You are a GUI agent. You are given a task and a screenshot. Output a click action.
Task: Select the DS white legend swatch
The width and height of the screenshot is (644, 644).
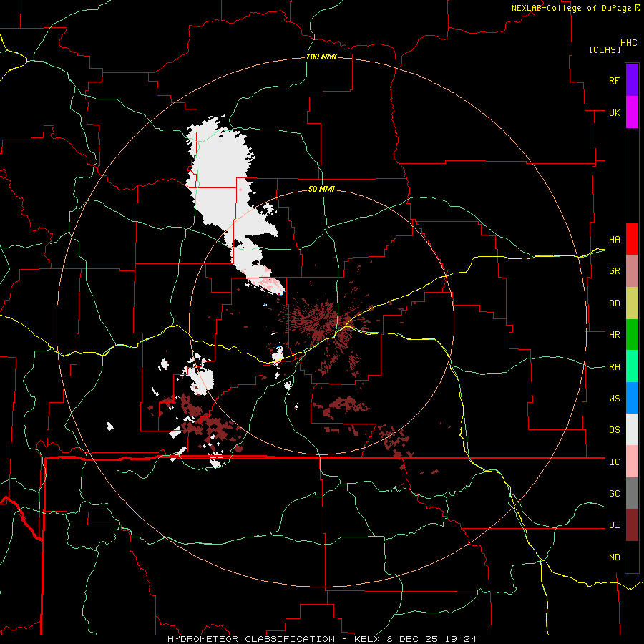tap(632, 429)
